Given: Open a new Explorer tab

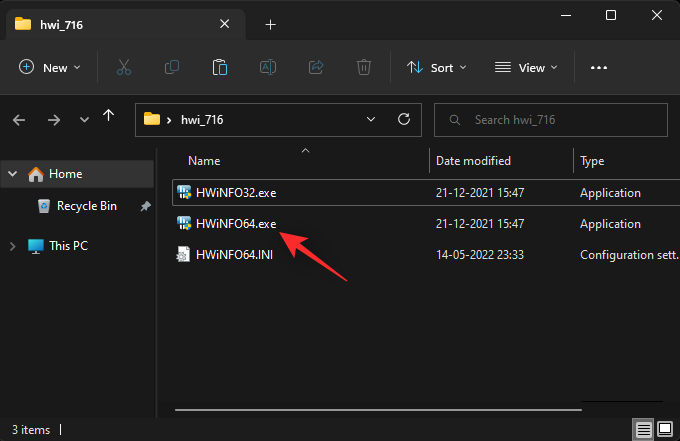Looking at the screenshot, I should (x=270, y=24).
